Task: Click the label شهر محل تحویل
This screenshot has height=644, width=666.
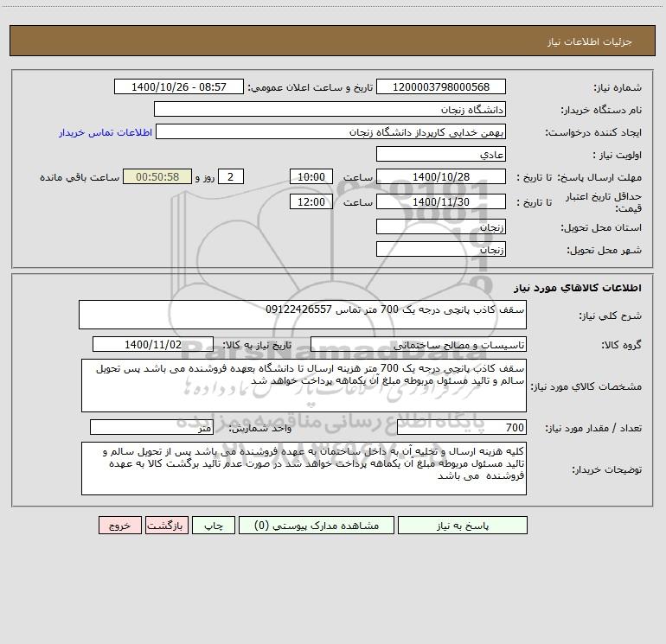Action: point(605,250)
